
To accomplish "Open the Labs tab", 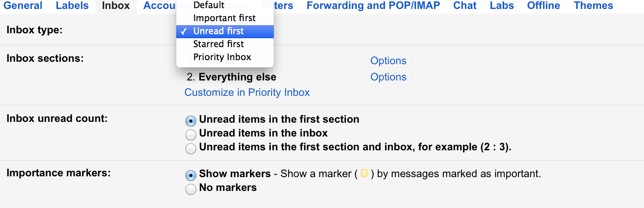I will coord(501,6).
